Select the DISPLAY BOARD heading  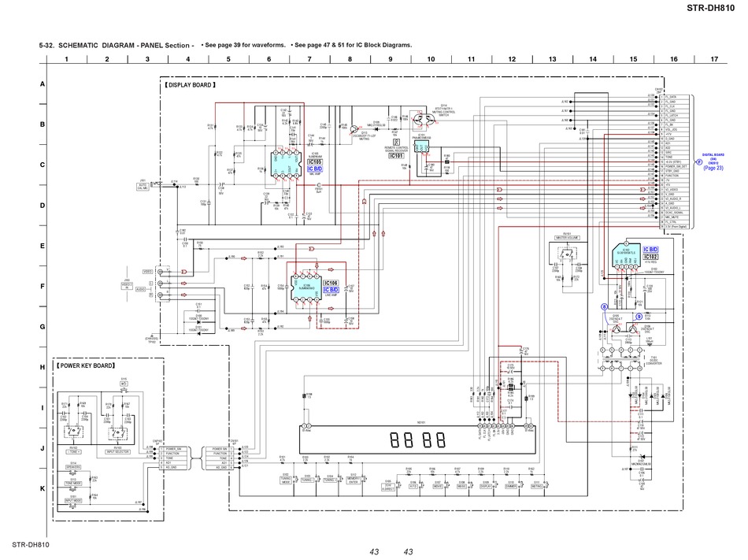click(190, 85)
